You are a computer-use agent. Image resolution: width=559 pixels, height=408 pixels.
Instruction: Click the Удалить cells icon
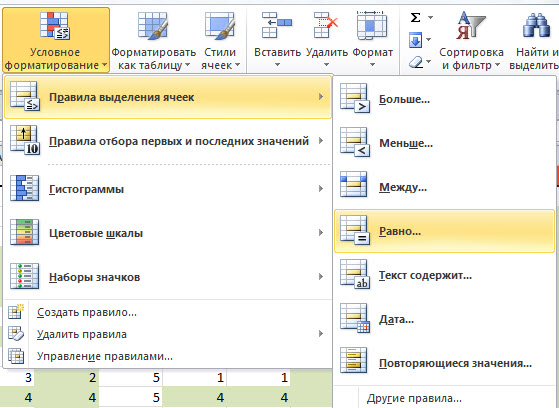(x=326, y=25)
